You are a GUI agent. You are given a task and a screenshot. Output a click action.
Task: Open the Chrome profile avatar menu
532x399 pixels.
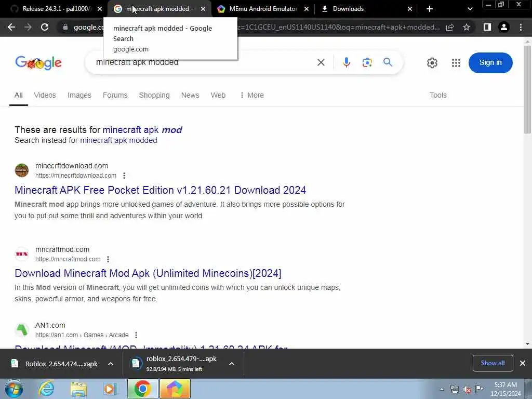[x=504, y=27]
